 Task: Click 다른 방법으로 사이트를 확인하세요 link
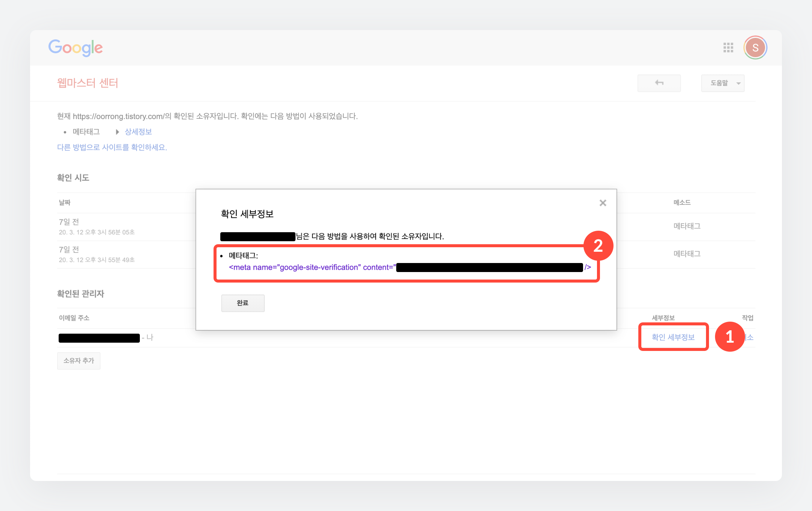pyautogui.click(x=112, y=147)
